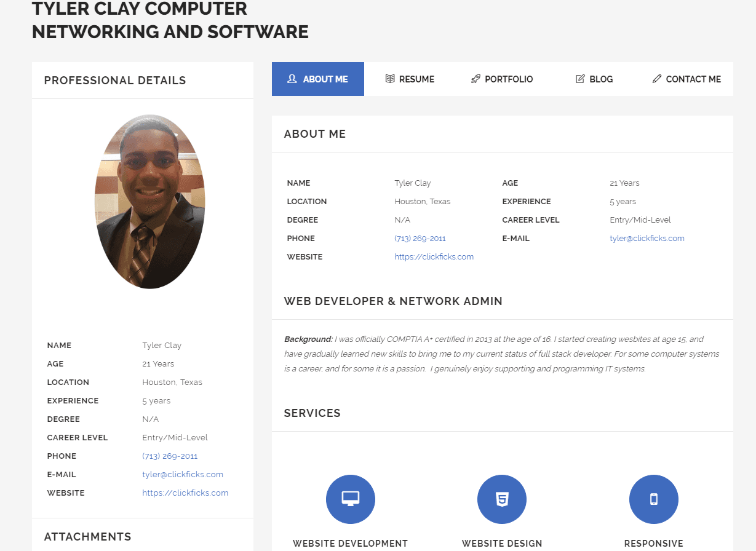Click the sidebar website link https://clickficks.com

(185, 493)
